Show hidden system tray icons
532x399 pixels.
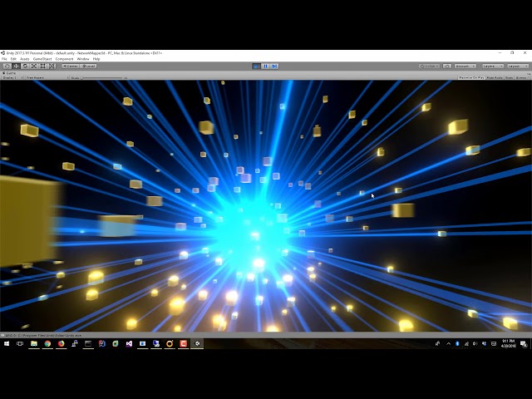449,343
